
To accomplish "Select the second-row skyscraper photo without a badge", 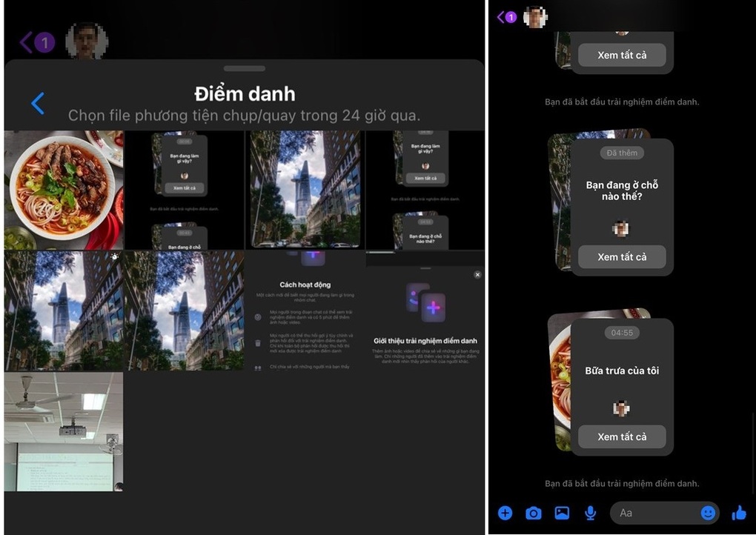I will [184, 310].
